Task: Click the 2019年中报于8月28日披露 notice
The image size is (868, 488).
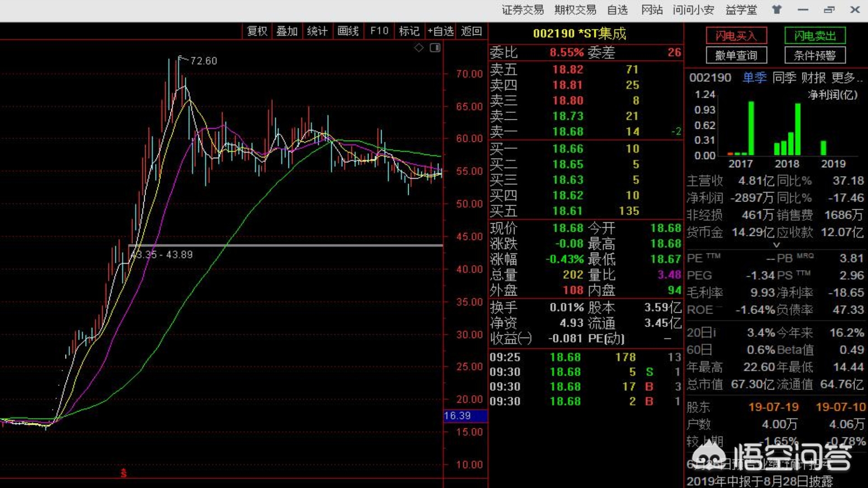Action: point(759,481)
